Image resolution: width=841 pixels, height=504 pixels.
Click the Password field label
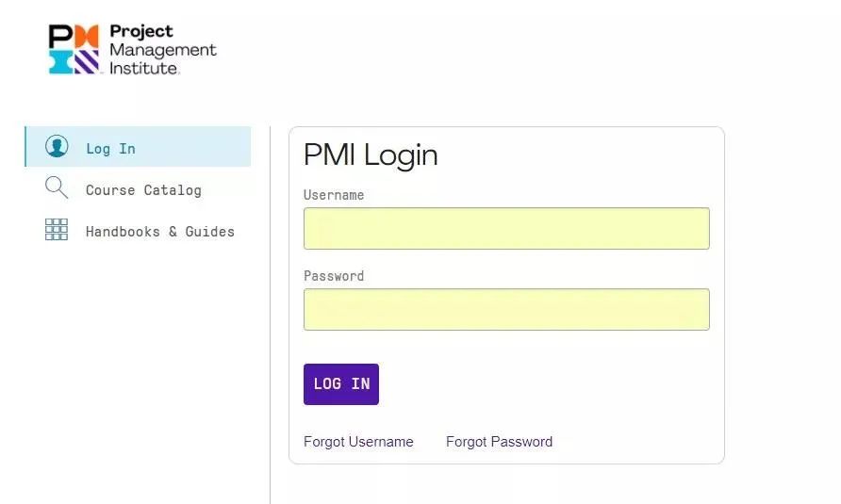pos(334,276)
